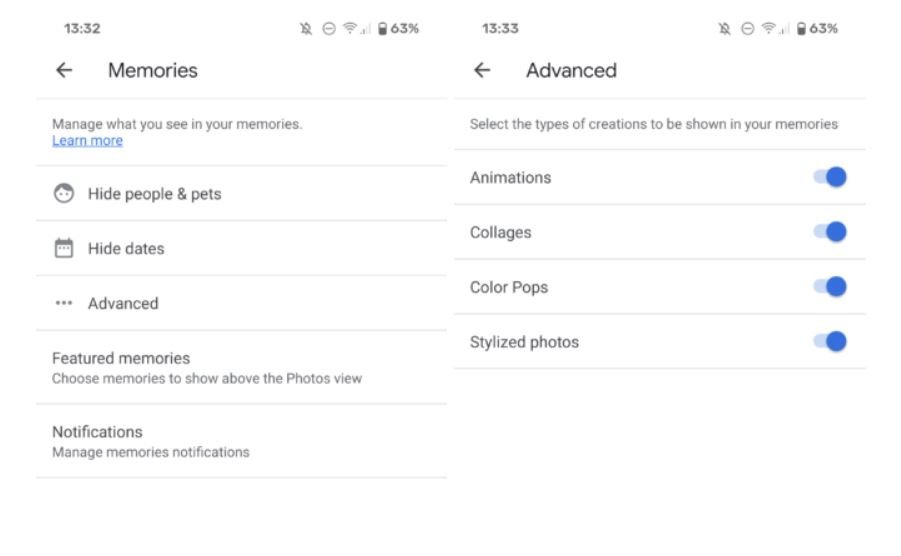Viewport: 901px width, 556px height.
Task: Toggle the Color Pops switch
Action: (830, 288)
